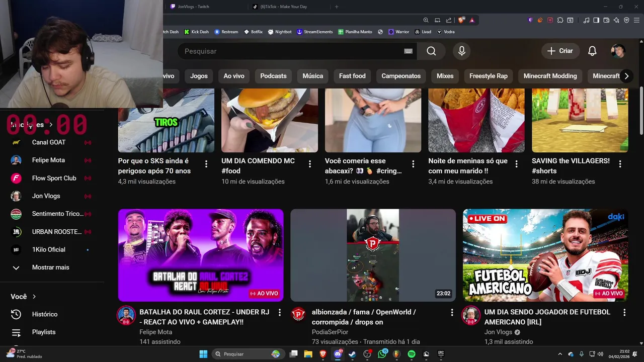Open WhatsApp from the taskbar
The height and width of the screenshot is (362, 644).
[382, 354]
